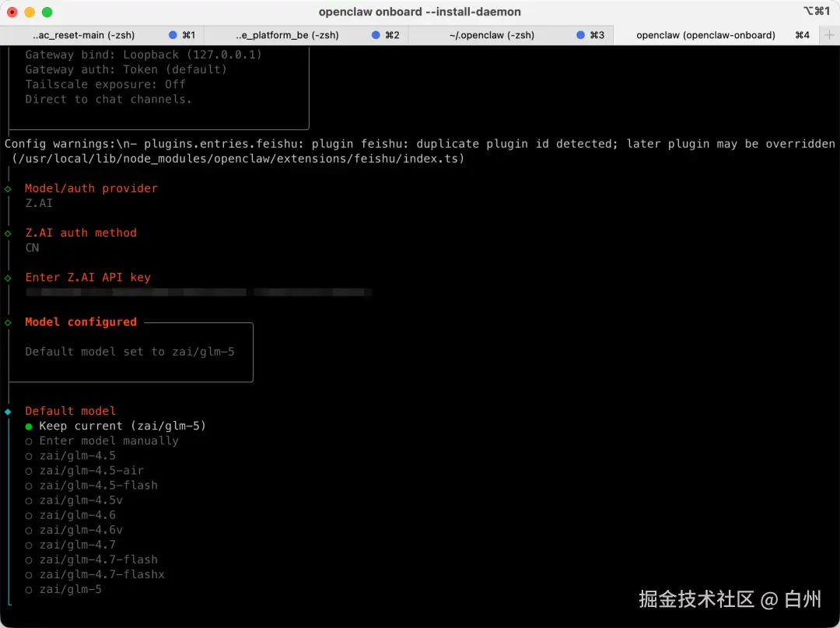This screenshot has width=840, height=628.
Task: Click Gateway auth: Token (default) line
Action: point(126,70)
